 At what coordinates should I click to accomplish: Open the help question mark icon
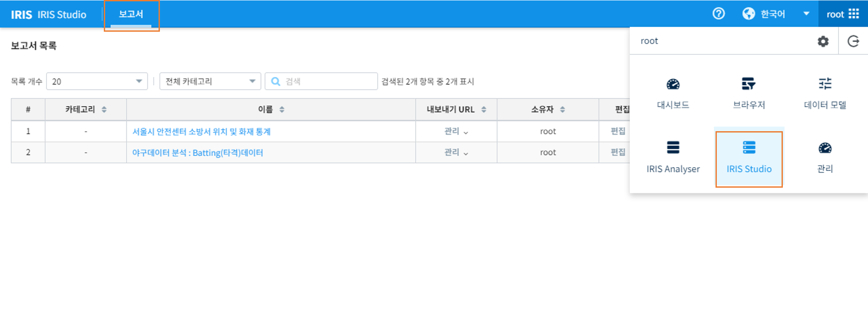click(719, 14)
